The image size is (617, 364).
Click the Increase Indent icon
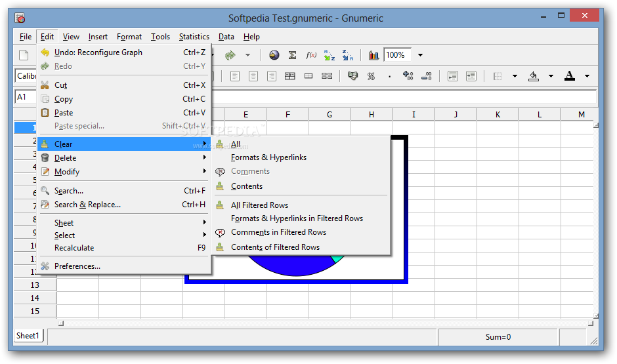point(471,76)
